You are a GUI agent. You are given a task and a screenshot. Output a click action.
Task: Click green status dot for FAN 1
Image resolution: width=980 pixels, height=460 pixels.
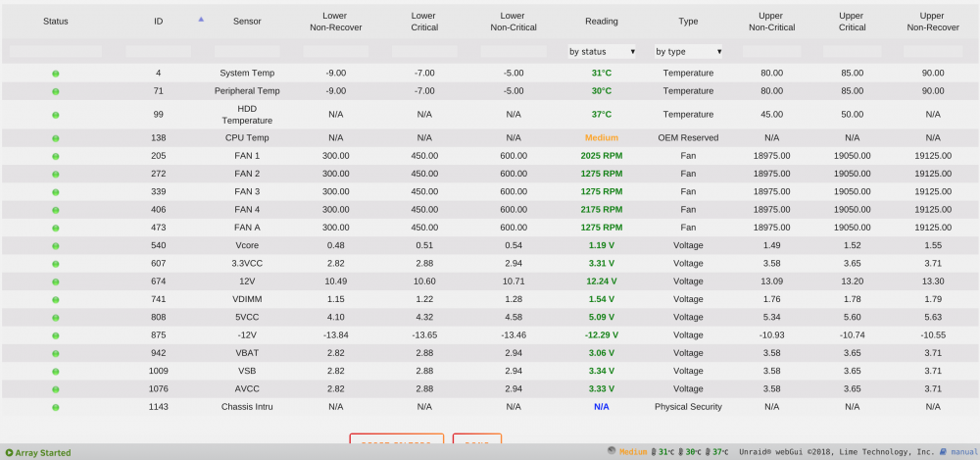56,157
